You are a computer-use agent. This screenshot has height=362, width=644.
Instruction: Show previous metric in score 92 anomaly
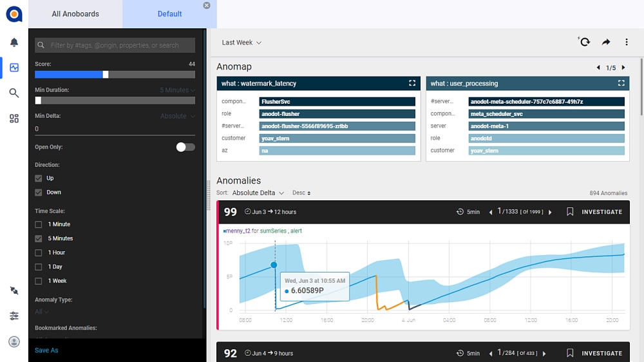[x=490, y=354]
